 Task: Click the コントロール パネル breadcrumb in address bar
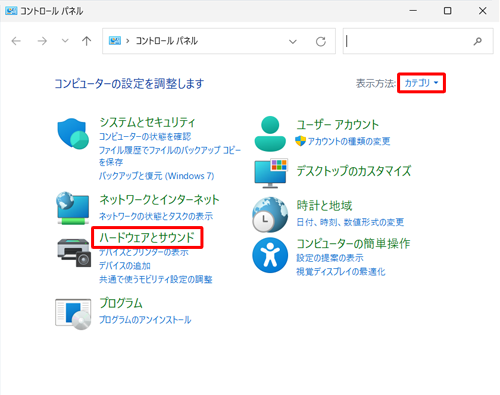167,41
